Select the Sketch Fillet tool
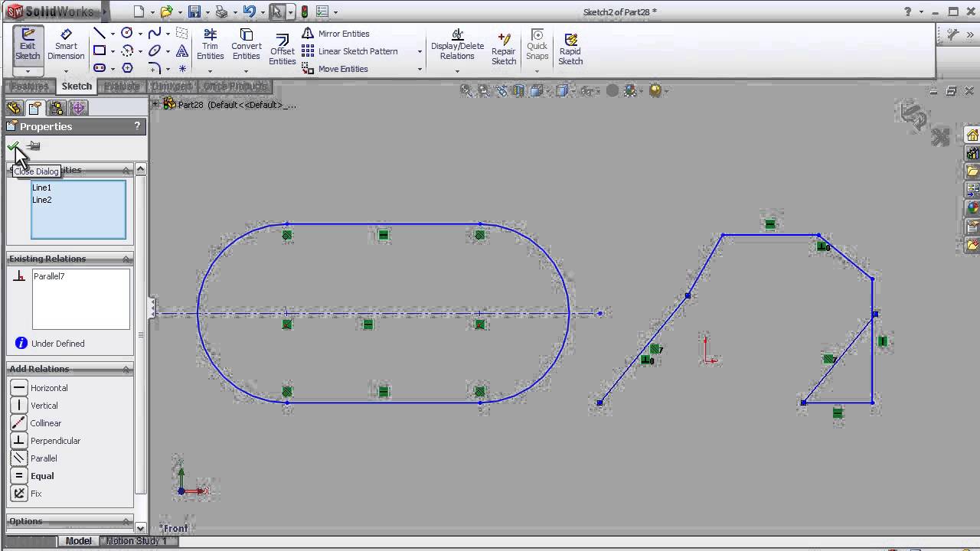Image resolution: width=980 pixels, height=551 pixels. [x=155, y=68]
